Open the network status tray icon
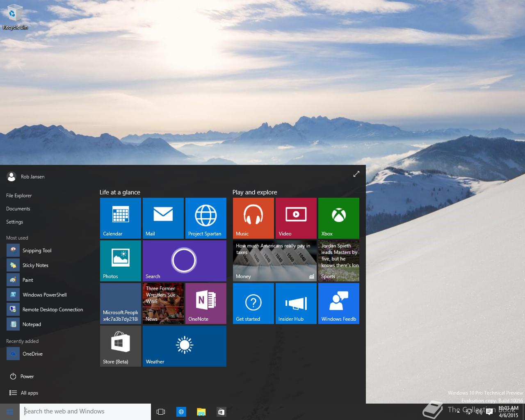This screenshot has width=525, height=420. click(x=469, y=412)
